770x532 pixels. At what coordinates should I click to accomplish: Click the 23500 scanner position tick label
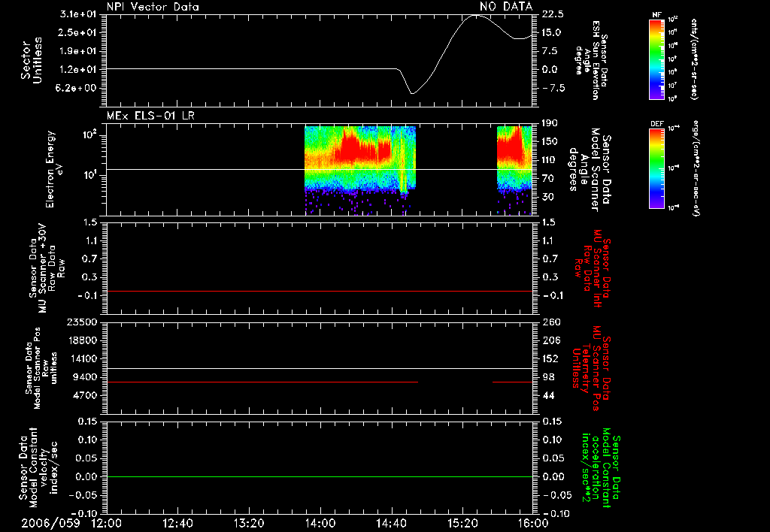coord(83,322)
